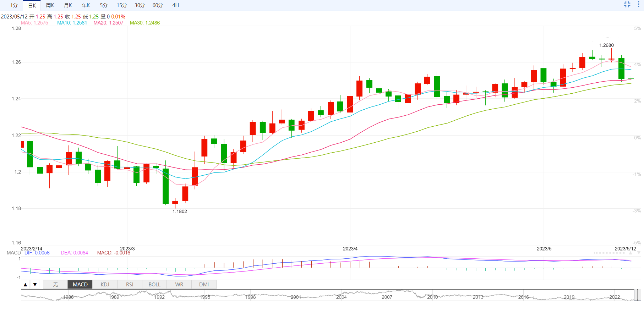Exit fullscreen via the collapse icon
The image size is (644, 313).
click(627, 4)
